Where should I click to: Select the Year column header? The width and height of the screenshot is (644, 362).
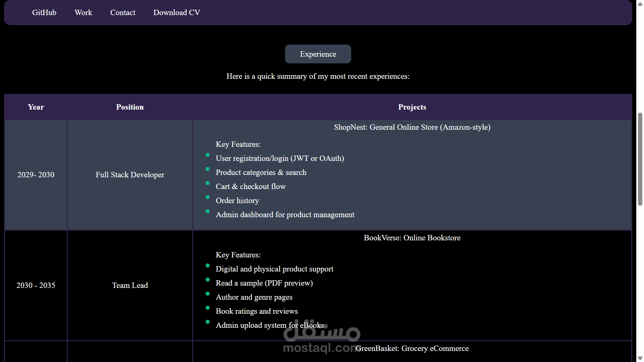[x=36, y=107]
